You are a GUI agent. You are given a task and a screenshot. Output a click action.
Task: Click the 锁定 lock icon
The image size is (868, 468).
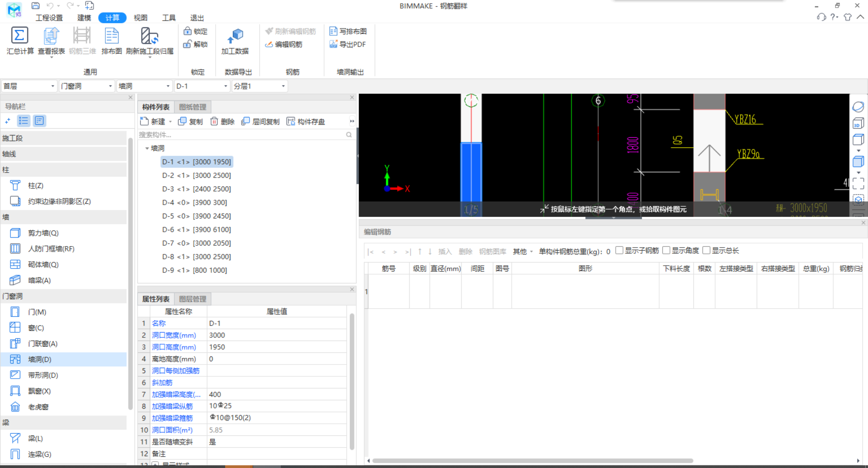tap(188, 31)
